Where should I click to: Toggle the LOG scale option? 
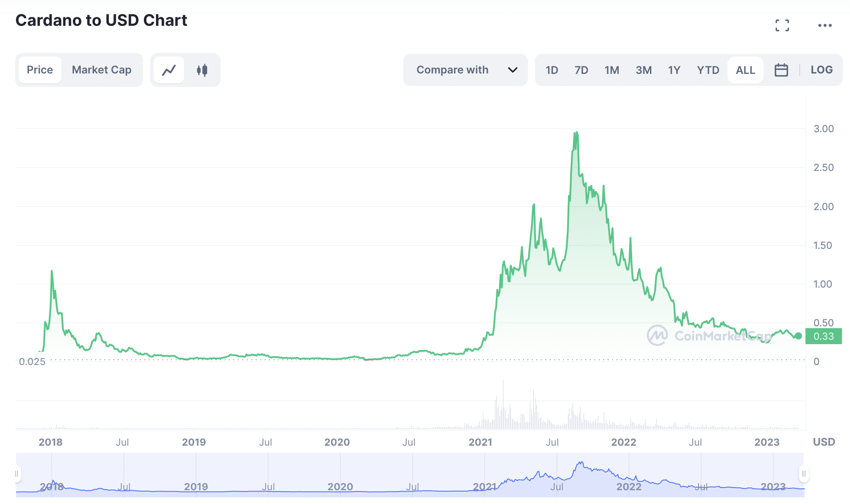[x=821, y=70]
